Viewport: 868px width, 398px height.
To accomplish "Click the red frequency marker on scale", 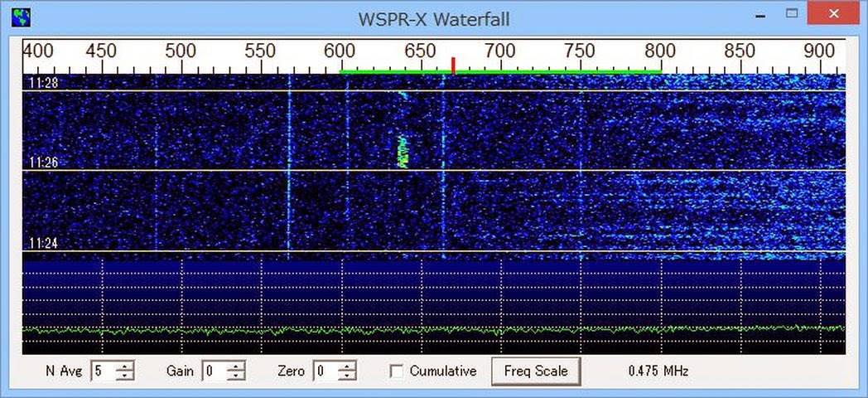I will pos(453,66).
